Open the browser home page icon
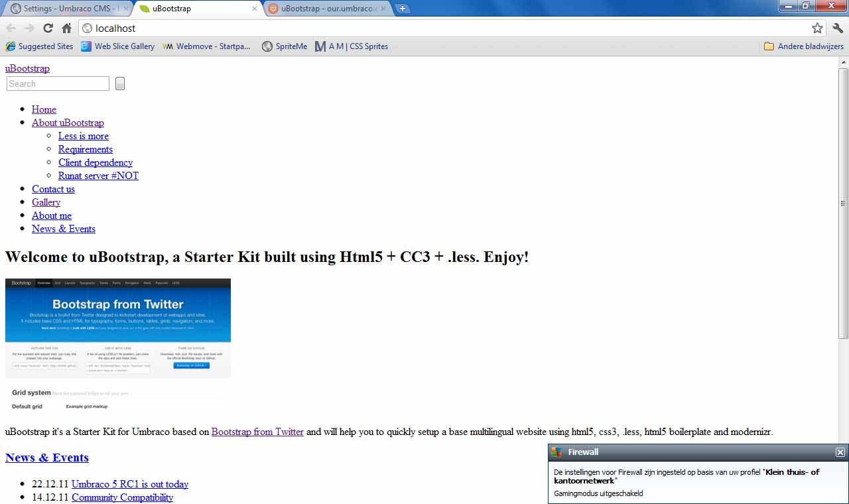This screenshot has height=504, width=849. coord(66,28)
